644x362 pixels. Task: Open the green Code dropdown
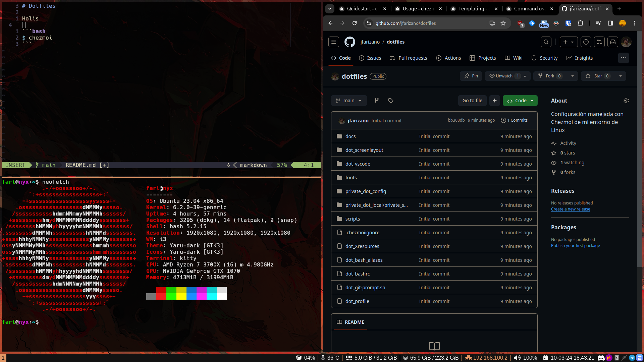pos(520,101)
